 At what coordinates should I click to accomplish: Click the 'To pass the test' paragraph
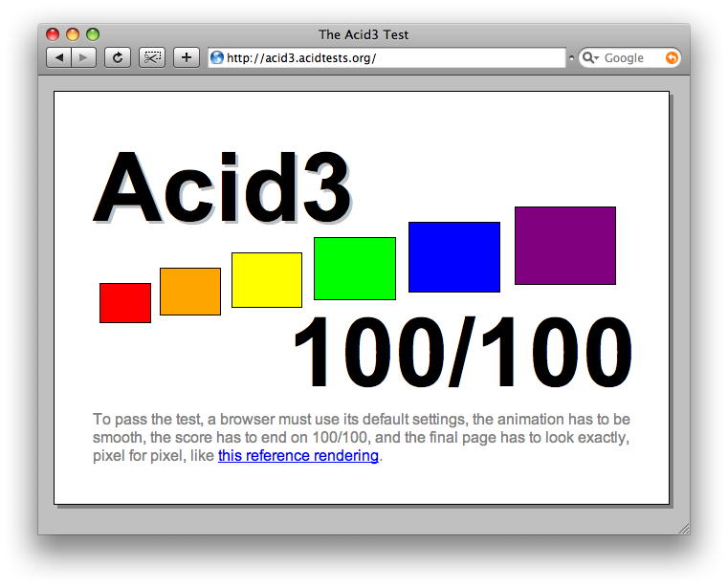click(362, 438)
